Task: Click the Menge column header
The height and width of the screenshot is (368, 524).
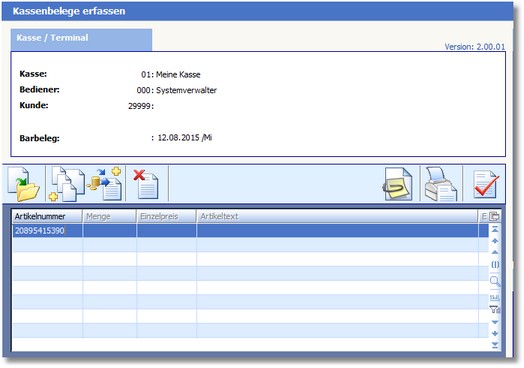Action: (110, 216)
